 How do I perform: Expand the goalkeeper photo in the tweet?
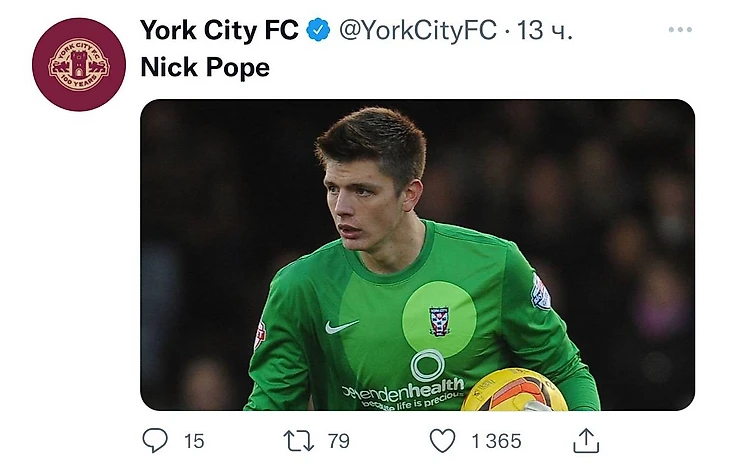pos(417,254)
